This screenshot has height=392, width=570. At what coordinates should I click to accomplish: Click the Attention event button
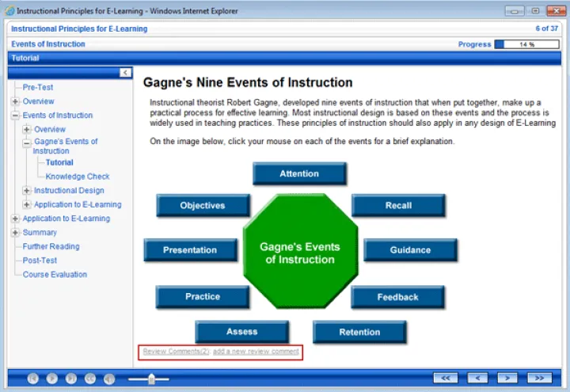[299, 174]
